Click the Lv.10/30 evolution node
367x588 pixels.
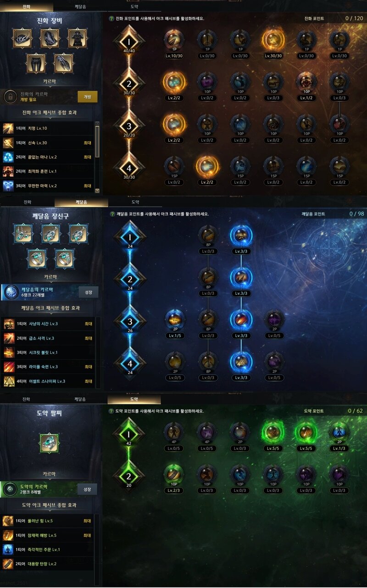(174, 40)
